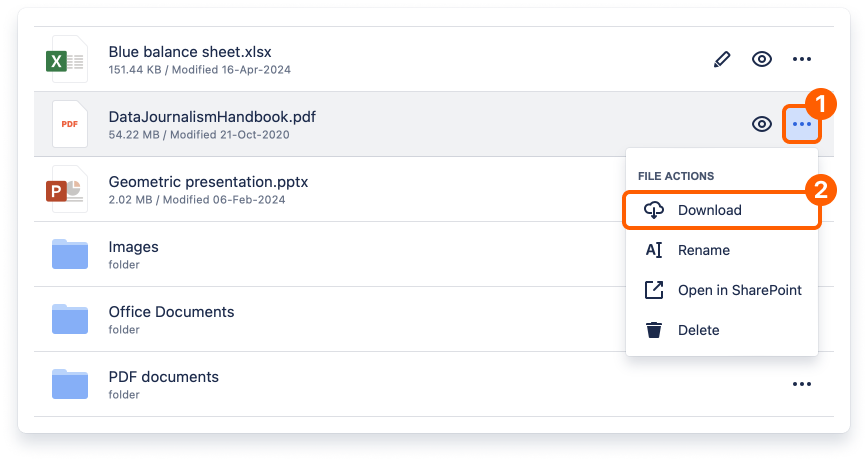Preview Blue balance sheet with the eye icon
The height and width of the screenshot is (461, 868).
pos(762,59)
